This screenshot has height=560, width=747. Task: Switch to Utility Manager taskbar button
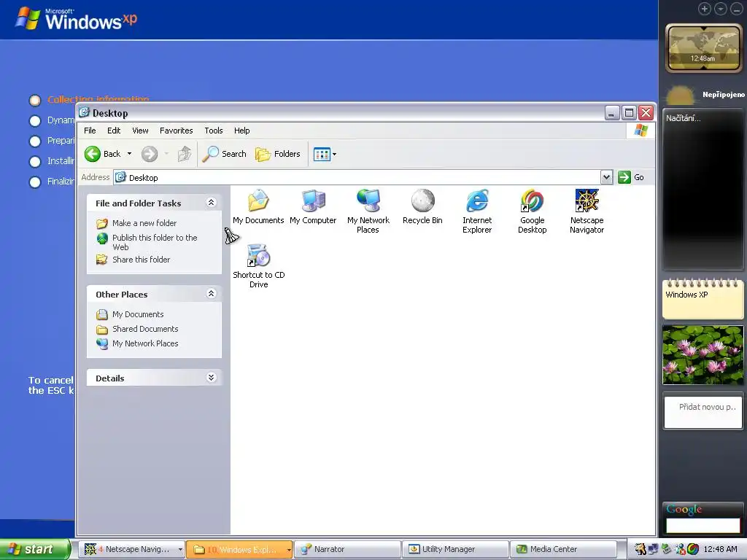[455, 550]
